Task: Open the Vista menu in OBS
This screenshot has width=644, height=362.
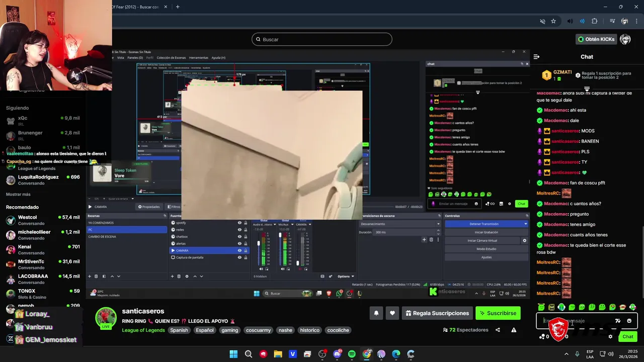Action: [121, 58]
